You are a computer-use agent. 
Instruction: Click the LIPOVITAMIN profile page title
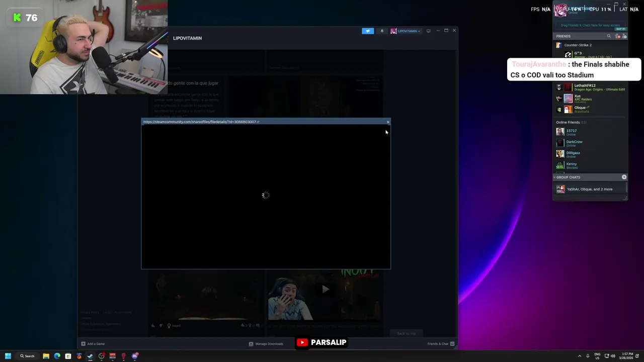187,38
